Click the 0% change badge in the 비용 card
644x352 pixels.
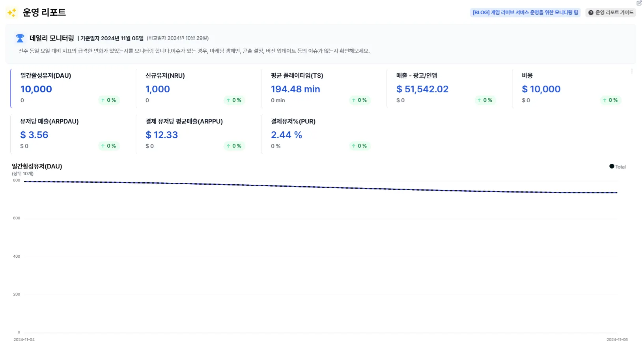click(x=610, y=100)
